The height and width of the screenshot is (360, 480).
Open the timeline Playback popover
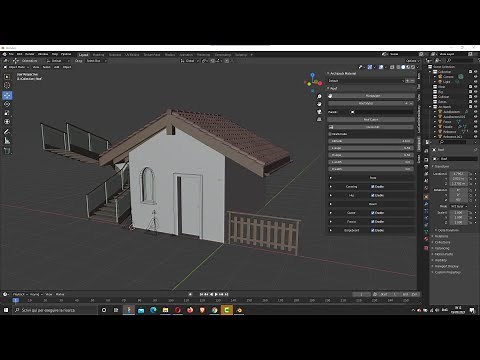coord(20,294)
